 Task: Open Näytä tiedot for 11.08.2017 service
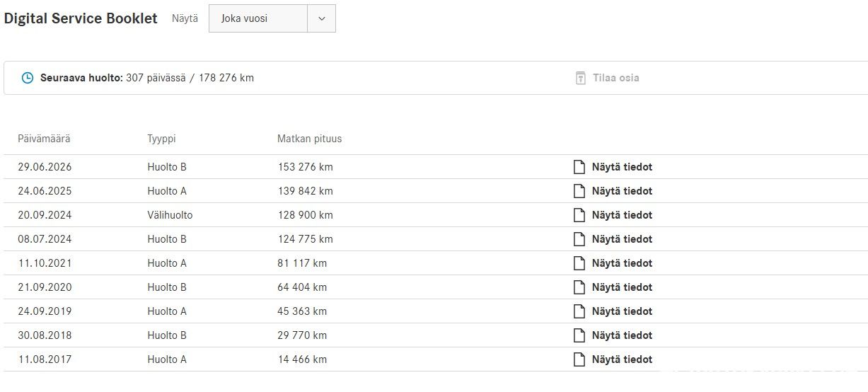click(x=622, y=359)
